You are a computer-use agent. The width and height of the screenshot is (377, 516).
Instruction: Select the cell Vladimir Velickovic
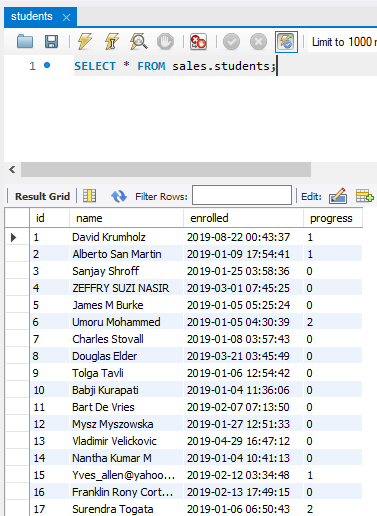[126, 441]
